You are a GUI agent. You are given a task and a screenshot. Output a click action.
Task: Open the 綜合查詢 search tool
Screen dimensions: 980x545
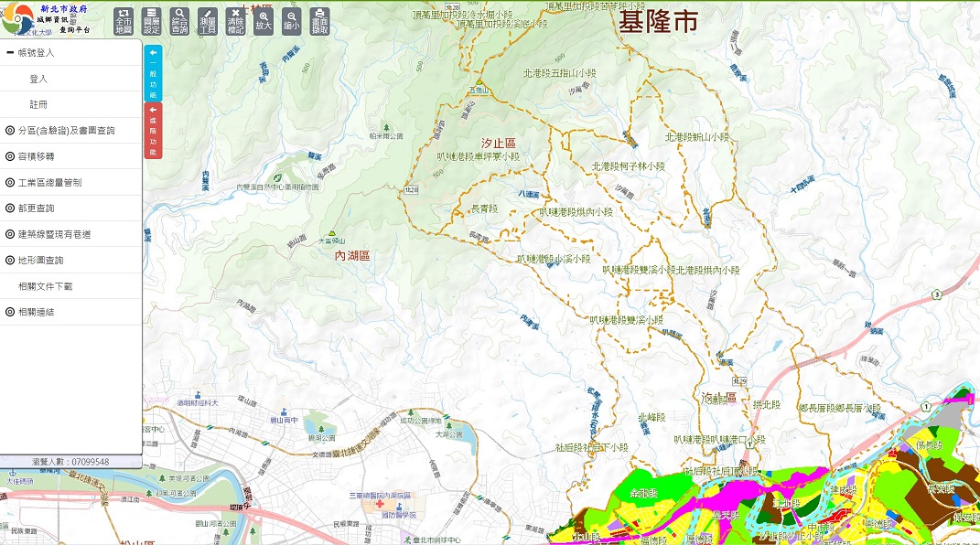click(179, 22)
